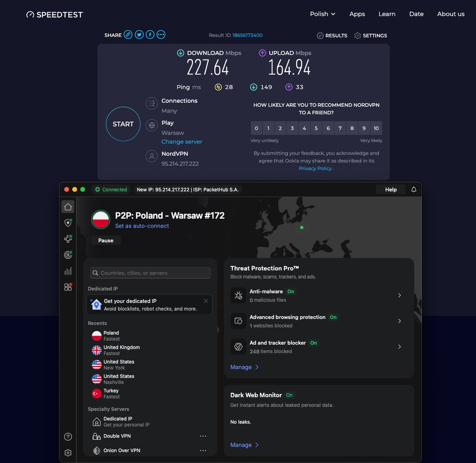Image resolution: width=476 pixels, height=463 pixels.
Task: Click the Result ID 18656173400 link
Action: click(247, 35)
